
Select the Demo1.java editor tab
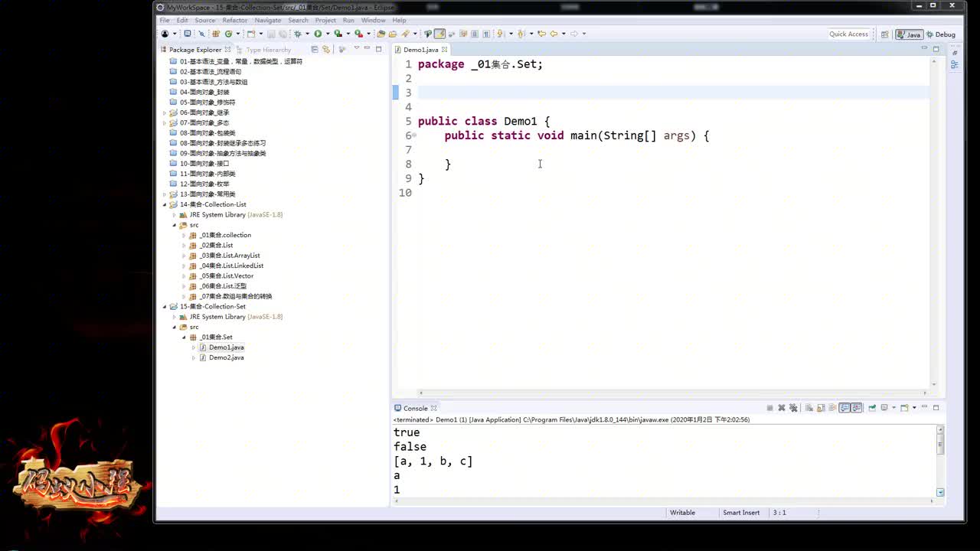420,50
